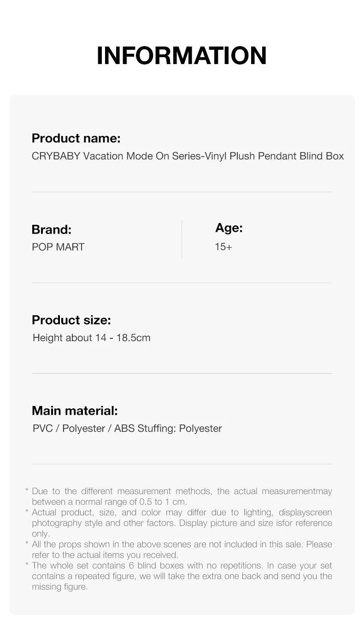The image size is (364, 642).
Task: Click the vertical divider between Brand and Age
Action: click(182, 239)
